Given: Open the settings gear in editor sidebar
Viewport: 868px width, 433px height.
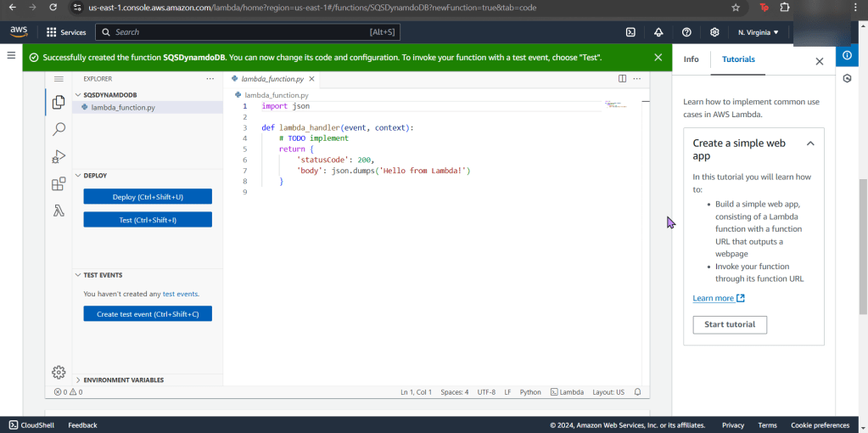Looking at the screenshot, I should point(59,372).
